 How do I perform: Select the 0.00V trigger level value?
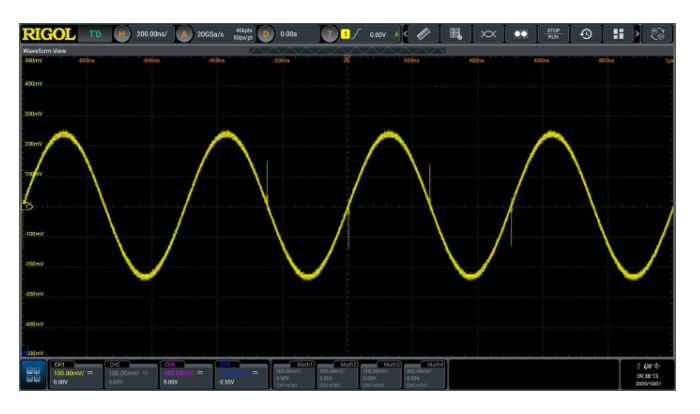[x=378, y=34]
